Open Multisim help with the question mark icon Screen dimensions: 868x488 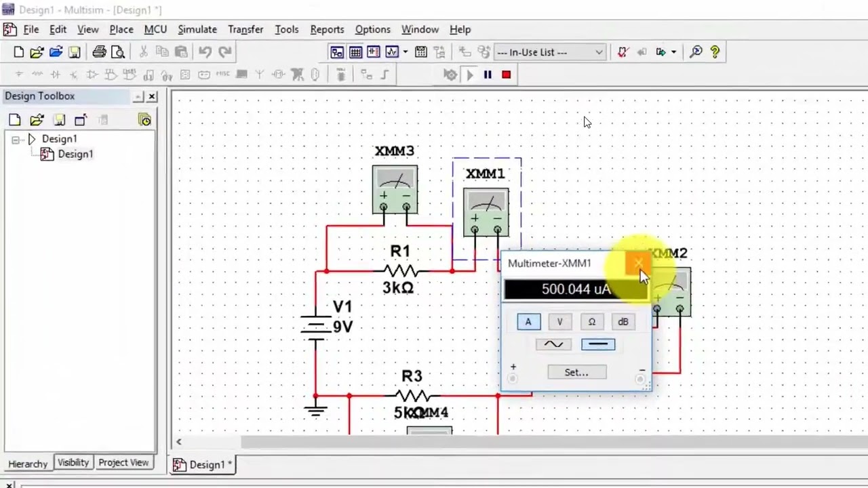click(x=715, y=52)
